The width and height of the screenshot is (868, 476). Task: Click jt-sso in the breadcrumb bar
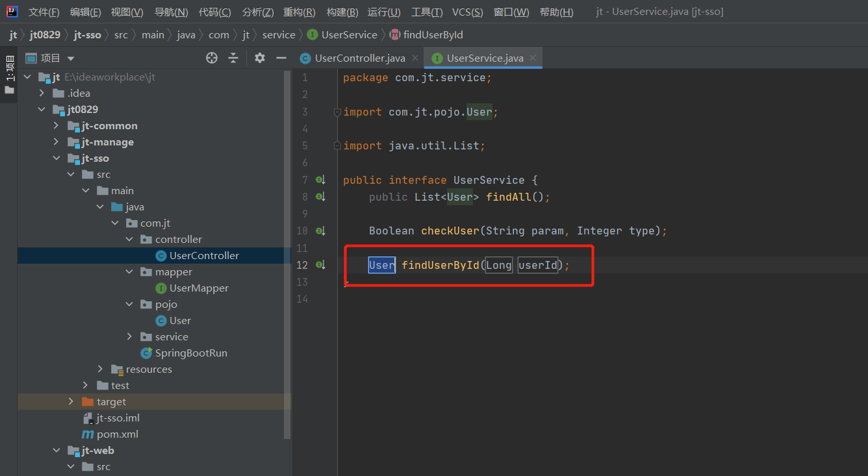tap(88, 35)
